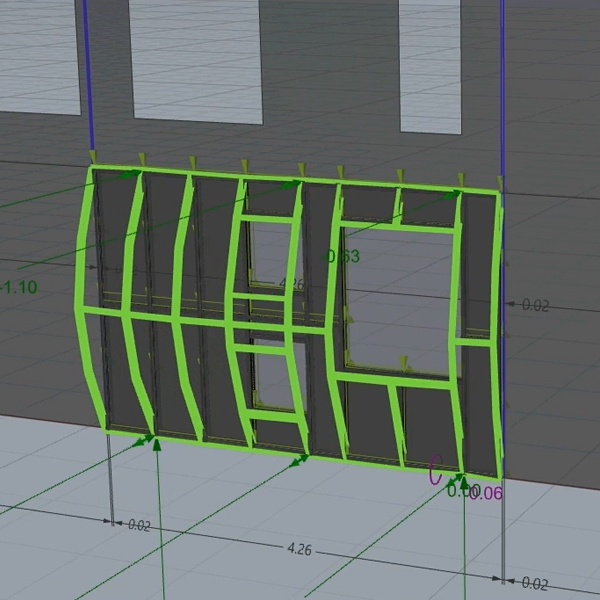600x600 pixels.
Task: Click the narrow right window on the background wall
Action: click(430, 65)
